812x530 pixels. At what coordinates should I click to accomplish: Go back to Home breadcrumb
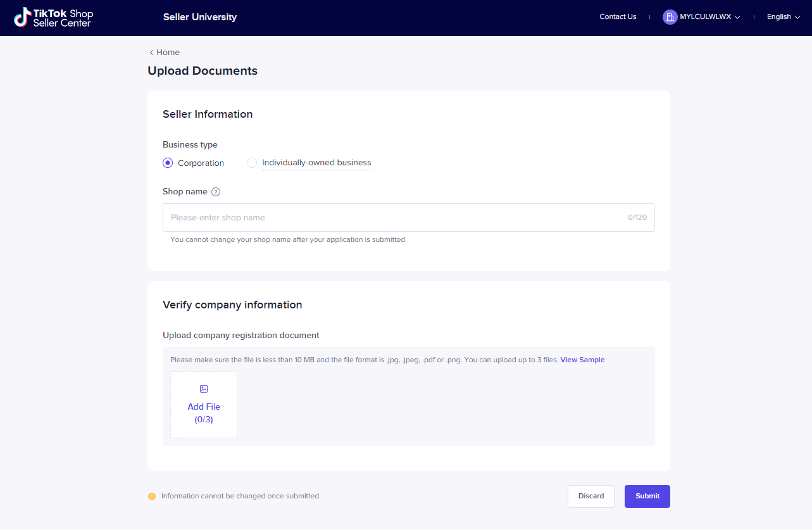point(168,53)
